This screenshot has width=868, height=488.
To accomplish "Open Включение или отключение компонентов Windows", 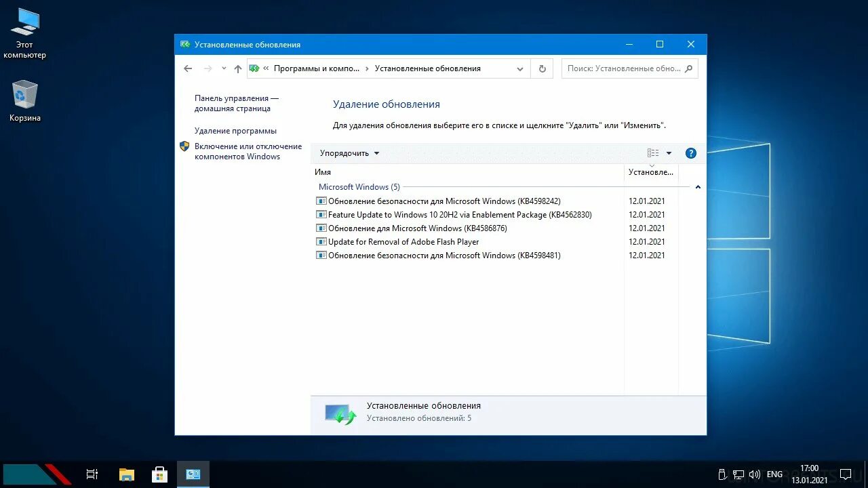I will coord(248,151).
